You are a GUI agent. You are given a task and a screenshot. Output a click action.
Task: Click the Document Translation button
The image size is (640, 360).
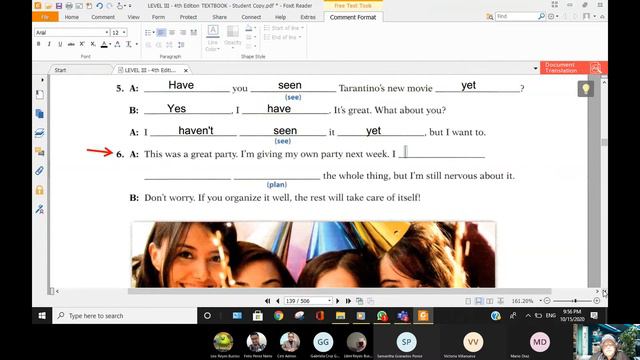pos(573,68)
